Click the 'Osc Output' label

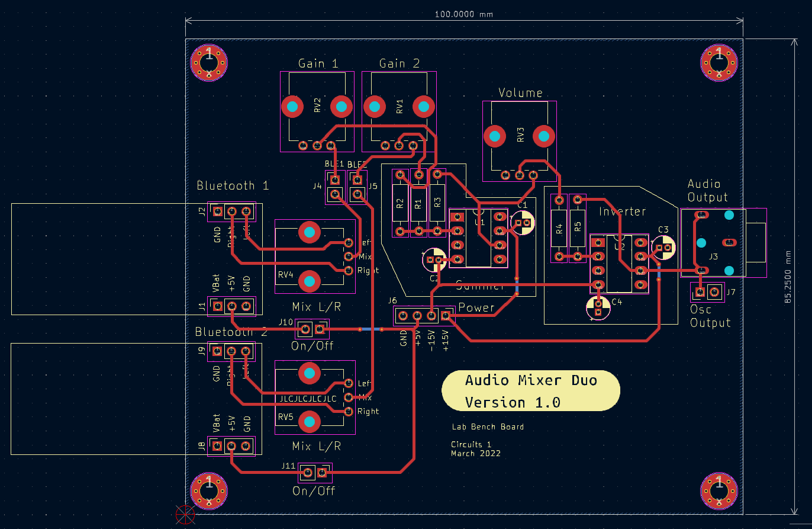pyautogui.click(x=710, y=316)
